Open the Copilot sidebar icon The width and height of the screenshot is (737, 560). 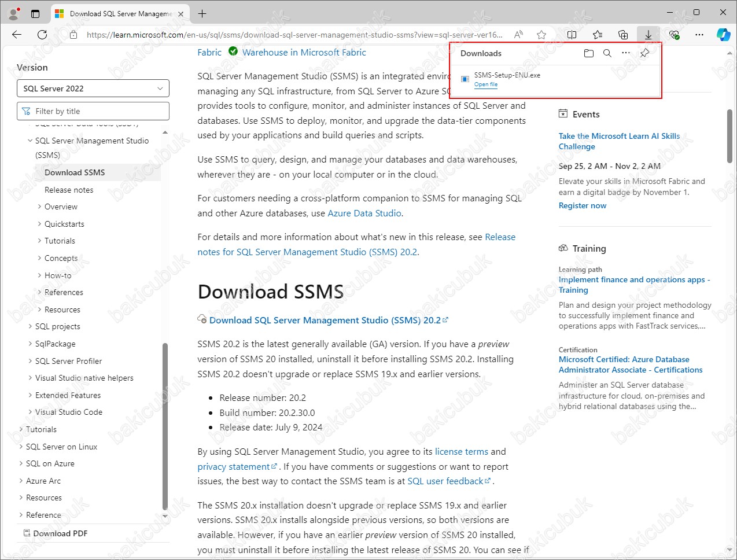point(724,35)
